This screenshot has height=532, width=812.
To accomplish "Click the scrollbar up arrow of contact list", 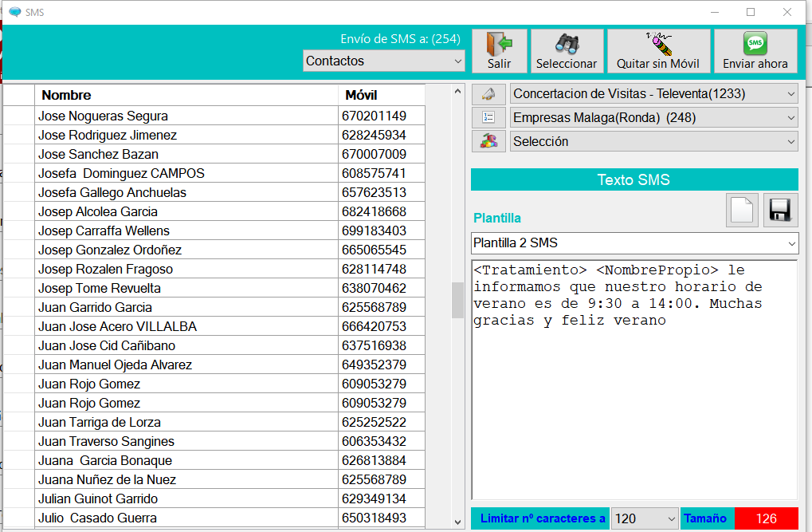I will [457, 91].
